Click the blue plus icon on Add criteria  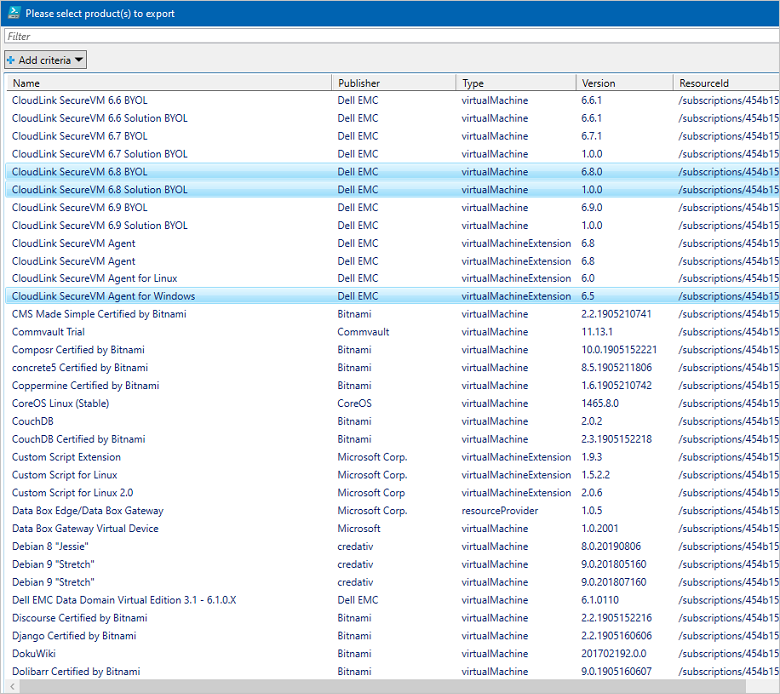10,60
